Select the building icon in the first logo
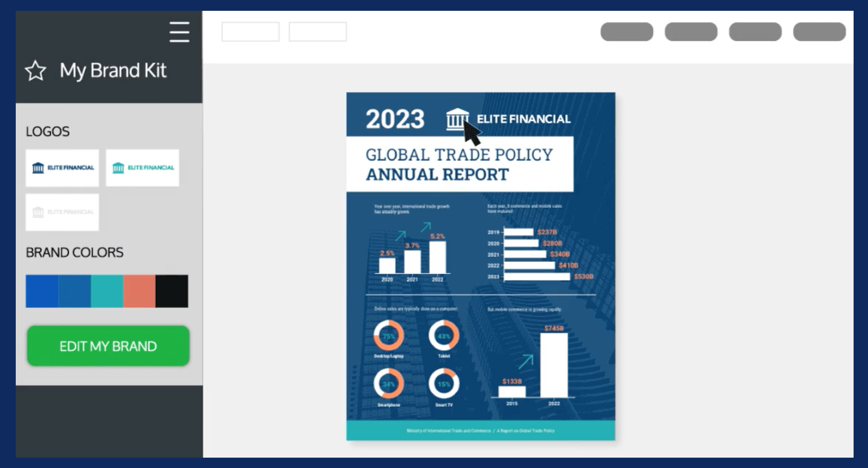Viewport: 868px width, 468px height. [x=38, y=167]
